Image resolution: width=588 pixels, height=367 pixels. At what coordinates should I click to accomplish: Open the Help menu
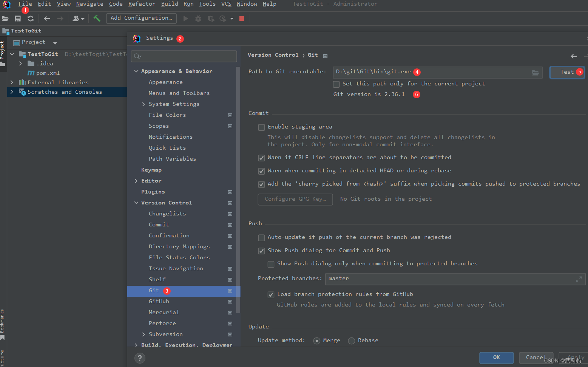tap(270, 4)
